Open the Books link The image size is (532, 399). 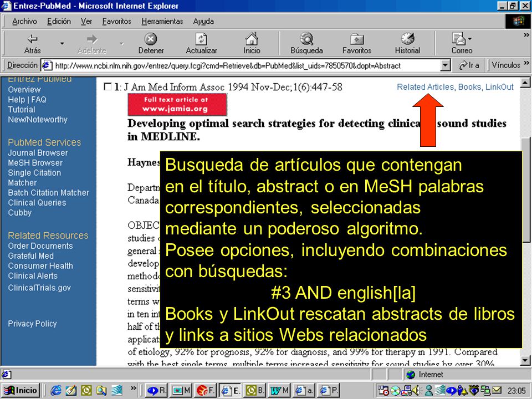pyautogui.click(x=469, y=87)
